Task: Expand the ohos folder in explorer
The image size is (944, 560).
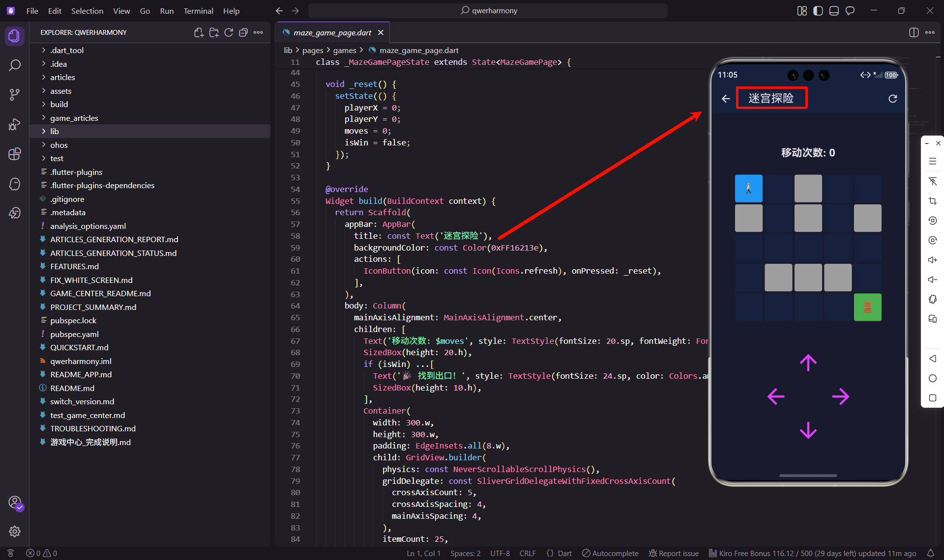Action: 59,145
